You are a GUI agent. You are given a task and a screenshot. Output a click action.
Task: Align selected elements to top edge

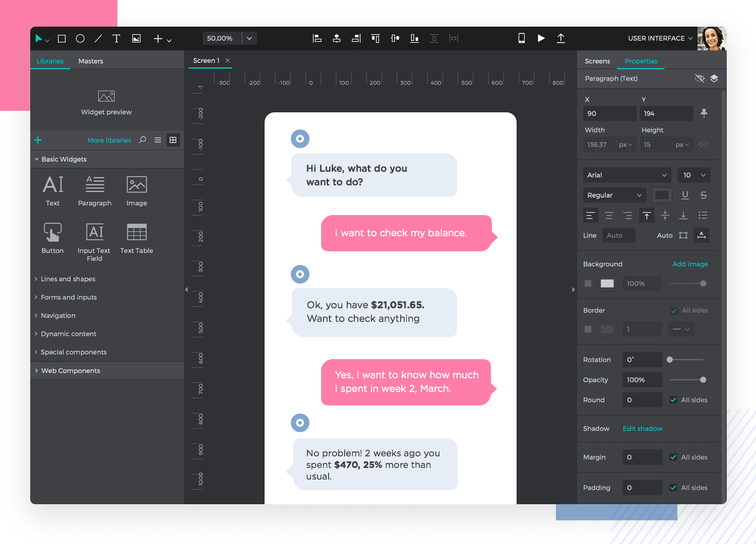pos(375,38)
